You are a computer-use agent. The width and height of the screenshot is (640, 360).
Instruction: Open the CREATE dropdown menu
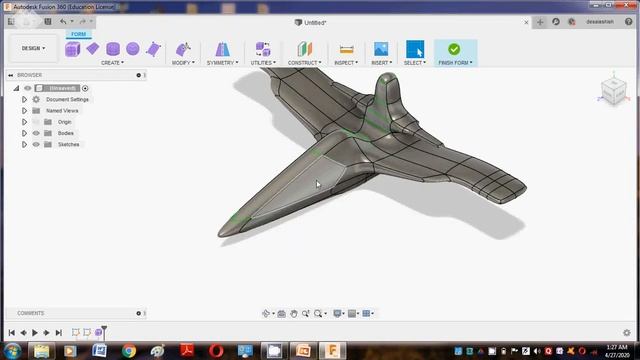(x=112, y=63)
